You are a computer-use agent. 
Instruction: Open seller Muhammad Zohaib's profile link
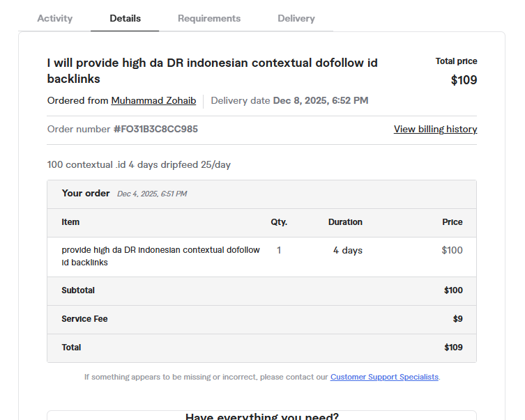click(x=153, y=101)
